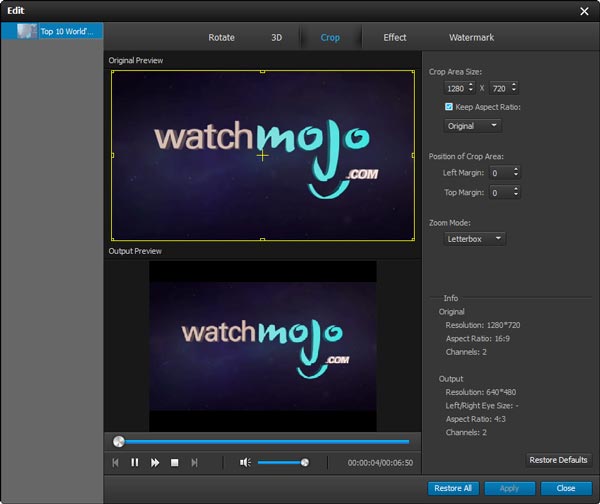Click the crop height field showing 720
The image size is (600, 504).
pos(499,88)
